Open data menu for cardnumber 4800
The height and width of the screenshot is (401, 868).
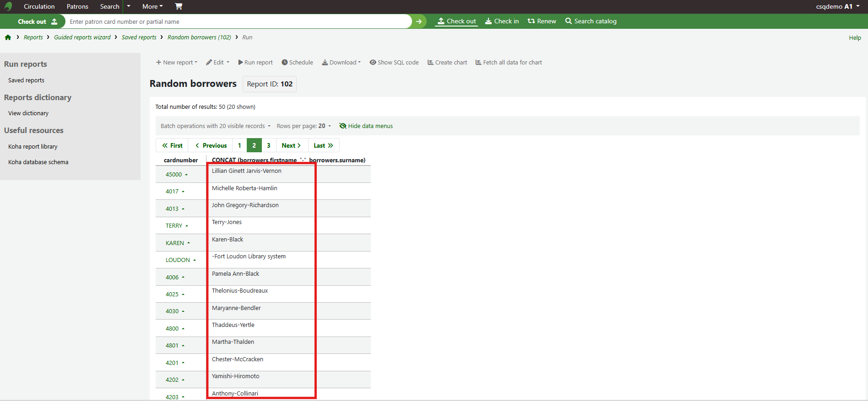point(175,329)
